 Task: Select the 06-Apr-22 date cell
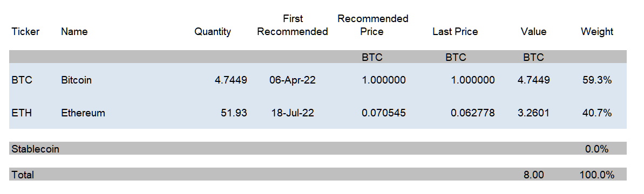click(293, 80)
